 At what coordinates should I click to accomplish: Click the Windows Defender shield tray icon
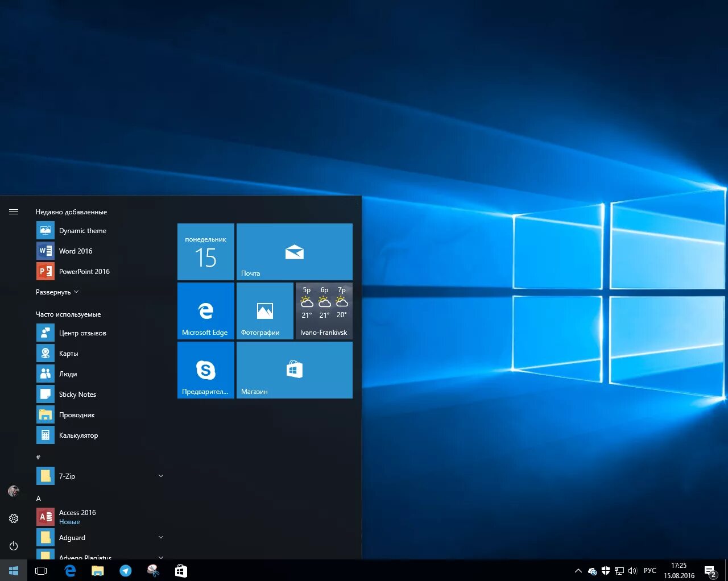click(x=606, y=570)
